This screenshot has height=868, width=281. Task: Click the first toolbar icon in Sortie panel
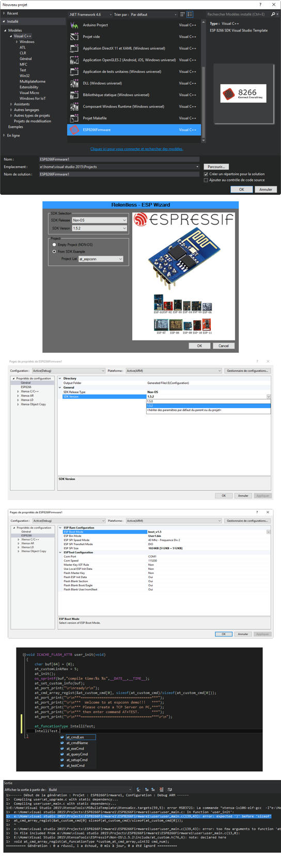tap(139, 789)
